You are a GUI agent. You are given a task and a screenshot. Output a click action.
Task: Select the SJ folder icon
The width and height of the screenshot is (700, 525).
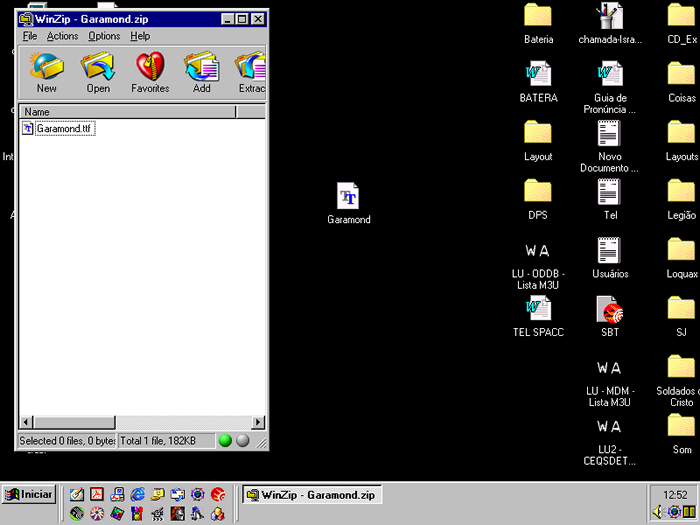point(681,317)
